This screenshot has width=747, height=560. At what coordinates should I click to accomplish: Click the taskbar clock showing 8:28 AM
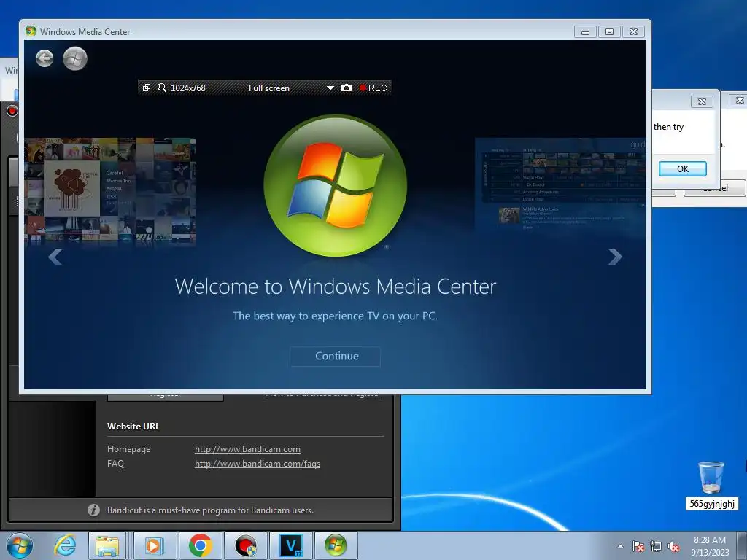pyautogui.click(x=710, y=546)
